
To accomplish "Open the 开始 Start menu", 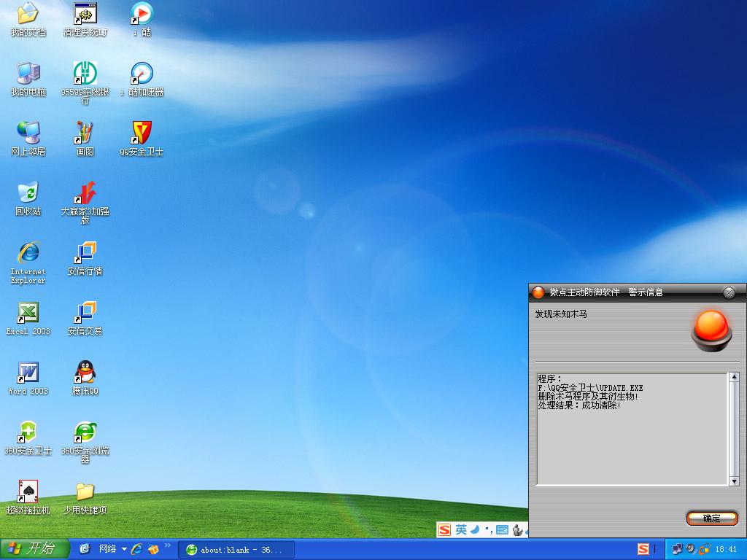I will click(x=34, y=549).
